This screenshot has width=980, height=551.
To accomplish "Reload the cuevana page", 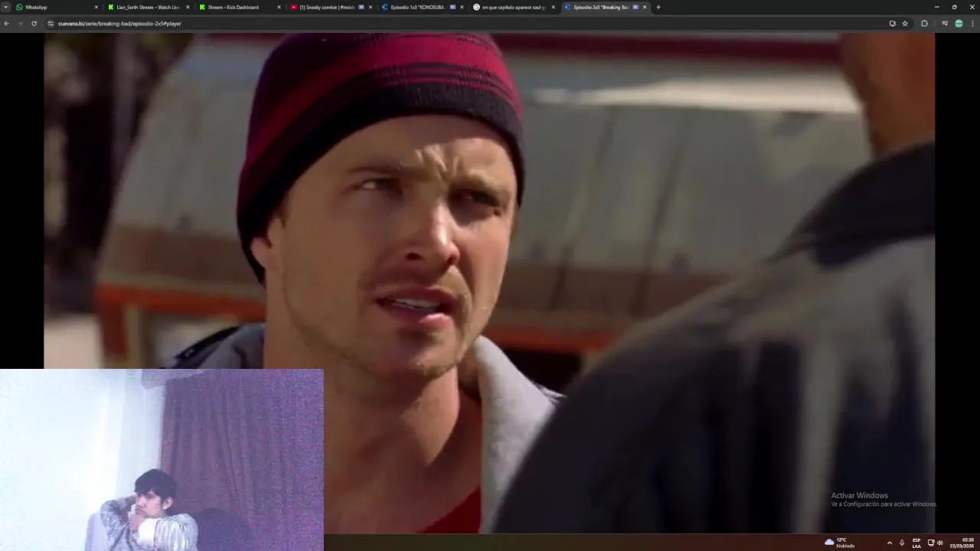I will (34, 24).
